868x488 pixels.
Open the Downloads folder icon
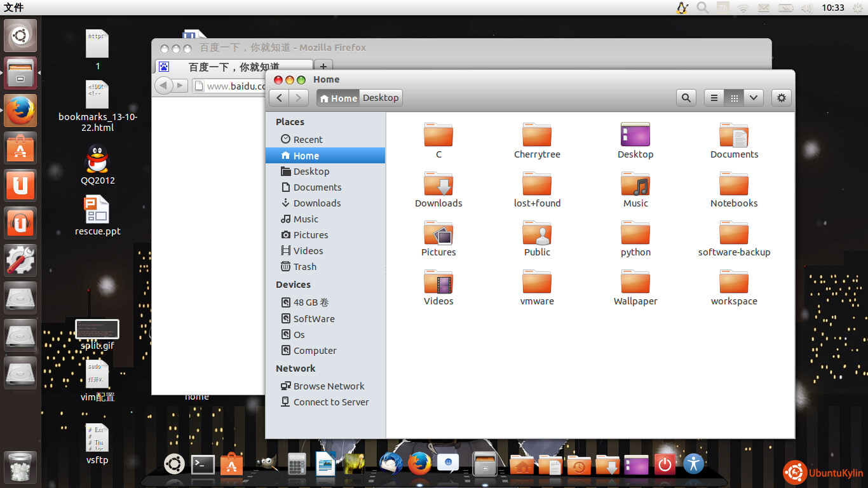click(438, 184)
